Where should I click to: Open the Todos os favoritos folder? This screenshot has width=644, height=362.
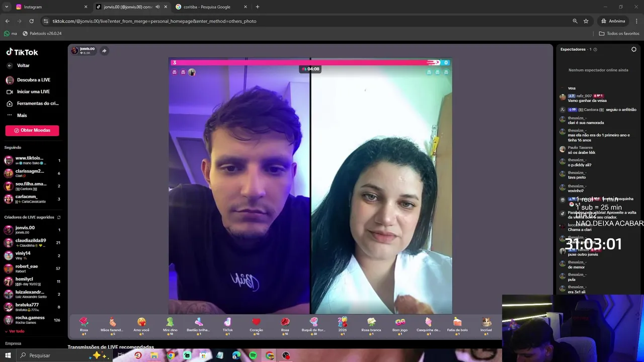pyautogui.click(x=619, y=33)
